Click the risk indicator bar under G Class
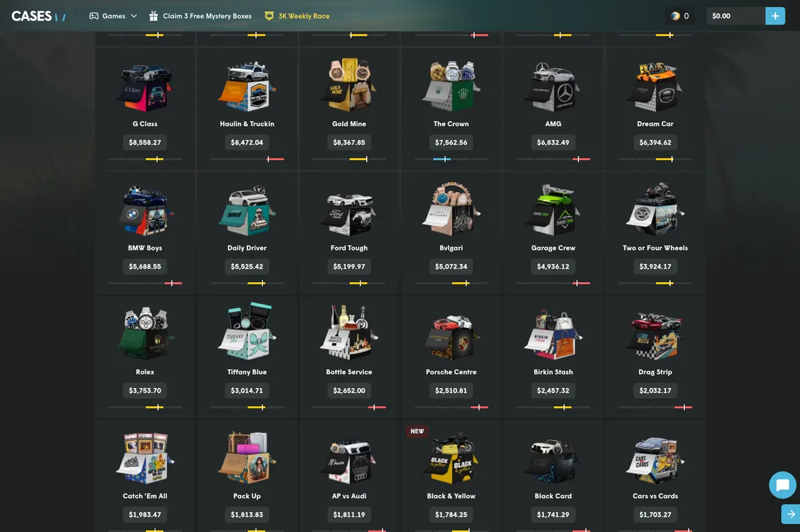800x532 pixels. tap(145, 159)
